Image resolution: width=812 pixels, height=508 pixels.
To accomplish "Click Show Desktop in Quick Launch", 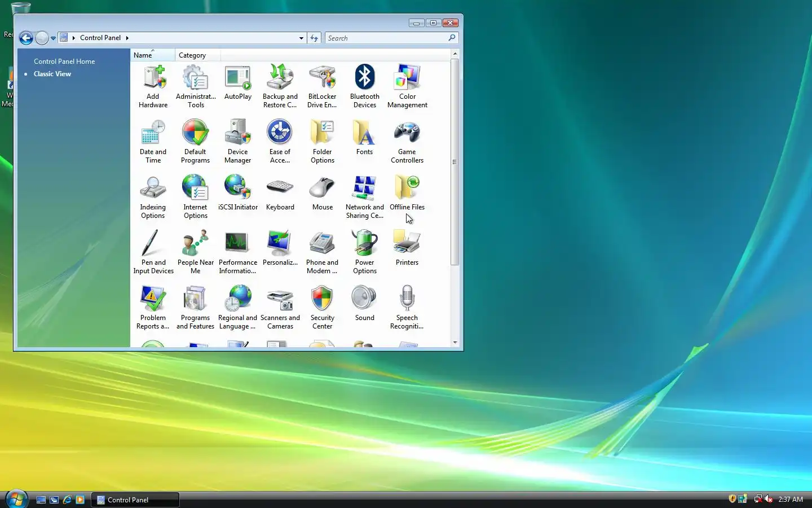I will [41, 500].
